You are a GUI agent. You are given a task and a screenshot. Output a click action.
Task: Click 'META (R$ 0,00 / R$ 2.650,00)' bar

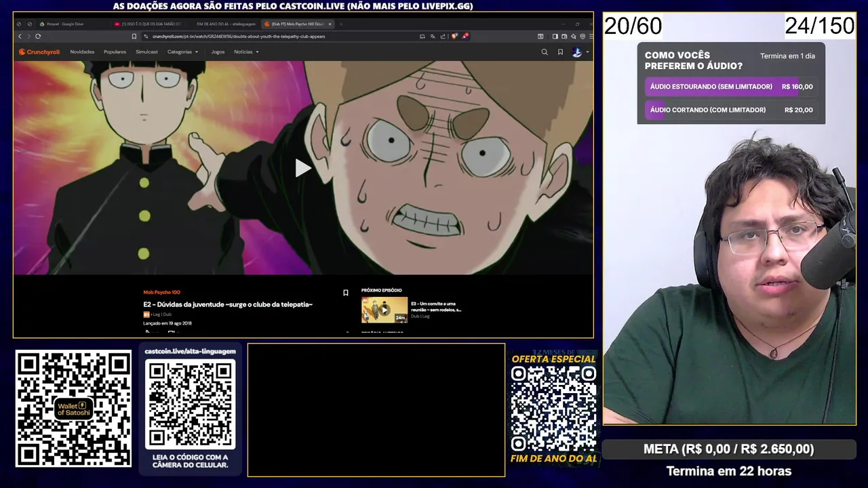(x=729, y=449)
